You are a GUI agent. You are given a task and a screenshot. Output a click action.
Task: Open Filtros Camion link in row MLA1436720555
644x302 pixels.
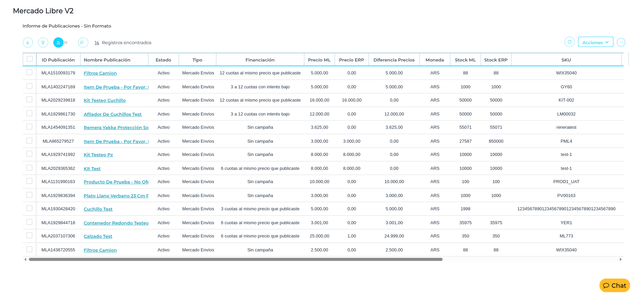[100, 250]
